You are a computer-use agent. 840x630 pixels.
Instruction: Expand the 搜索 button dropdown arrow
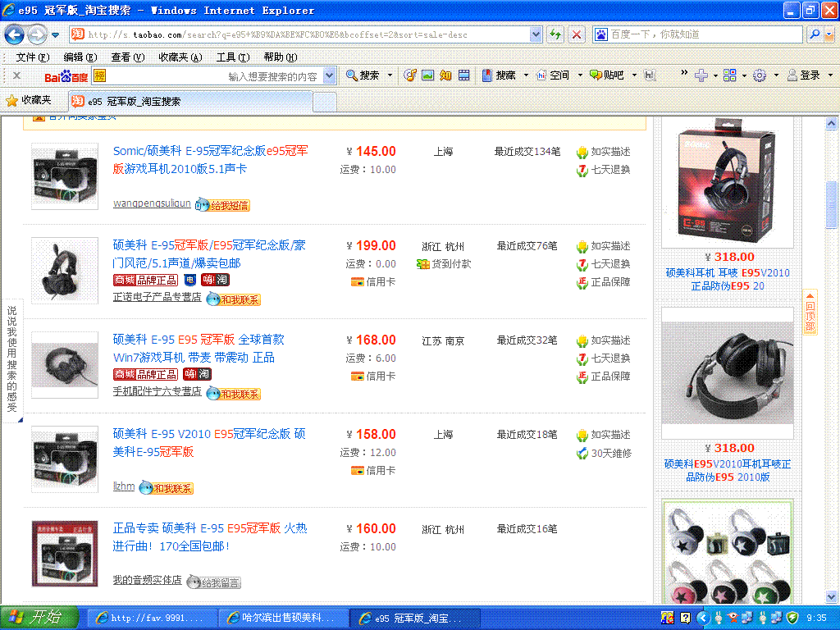390,75
